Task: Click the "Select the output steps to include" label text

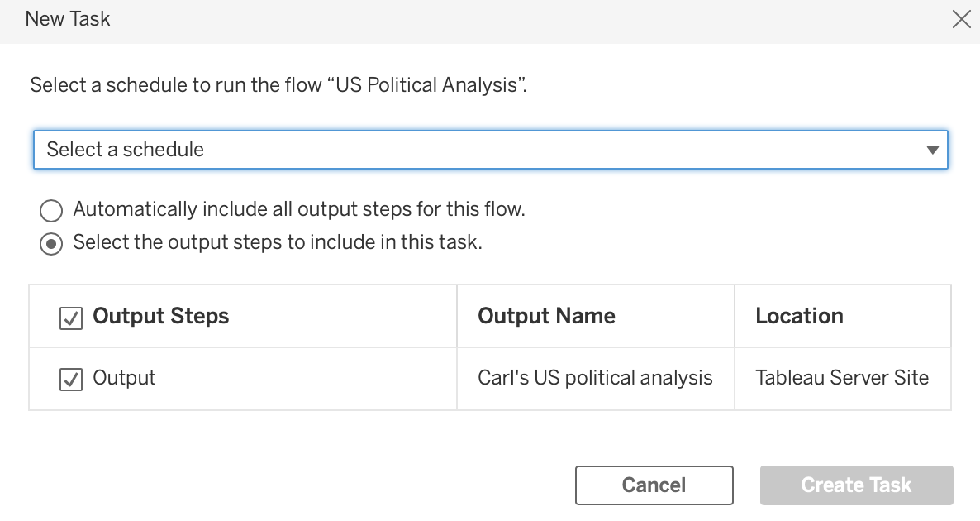Action: point(278,242)
